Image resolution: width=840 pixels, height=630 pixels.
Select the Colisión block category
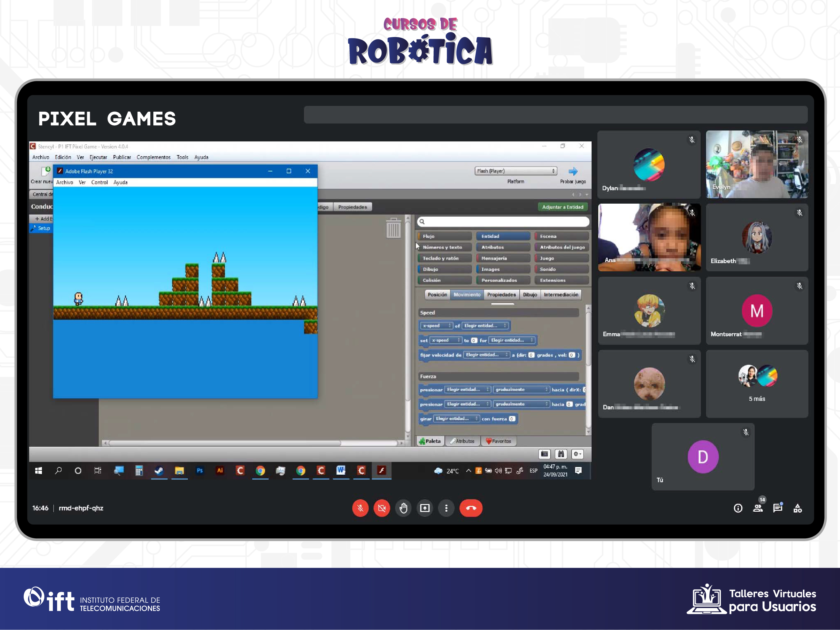coord(445,280)
